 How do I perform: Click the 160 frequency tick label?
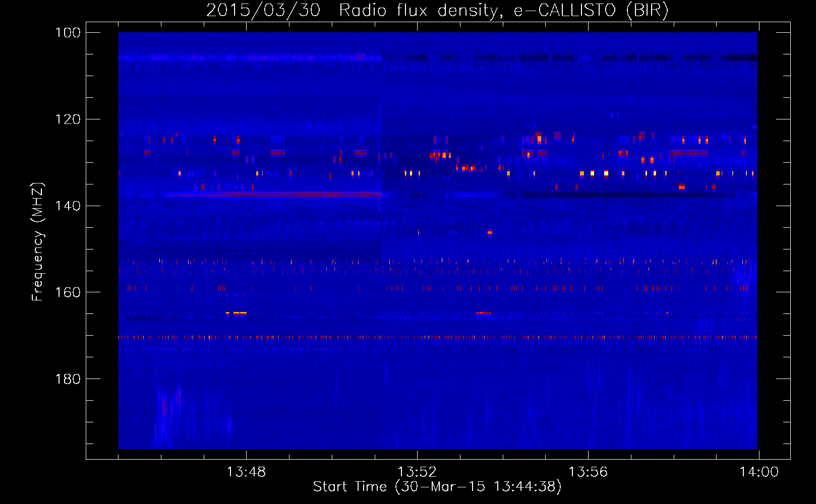pos(68,292)
